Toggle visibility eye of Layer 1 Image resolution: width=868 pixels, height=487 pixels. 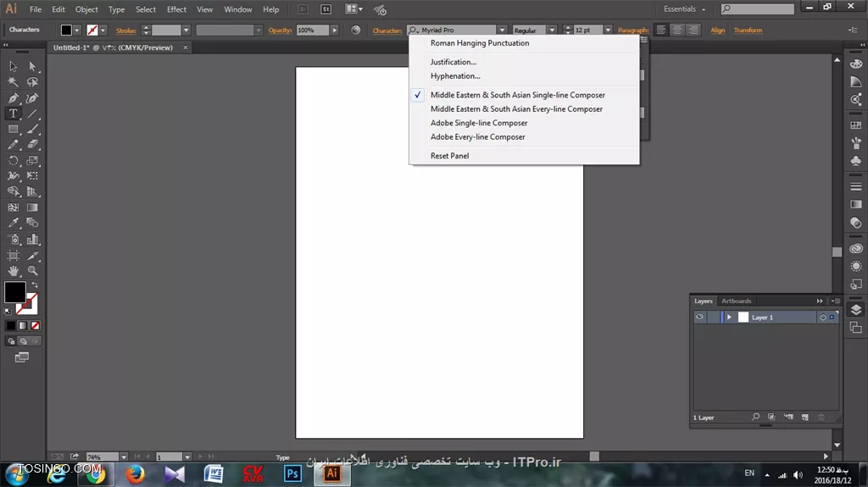(x=699, y=317)
